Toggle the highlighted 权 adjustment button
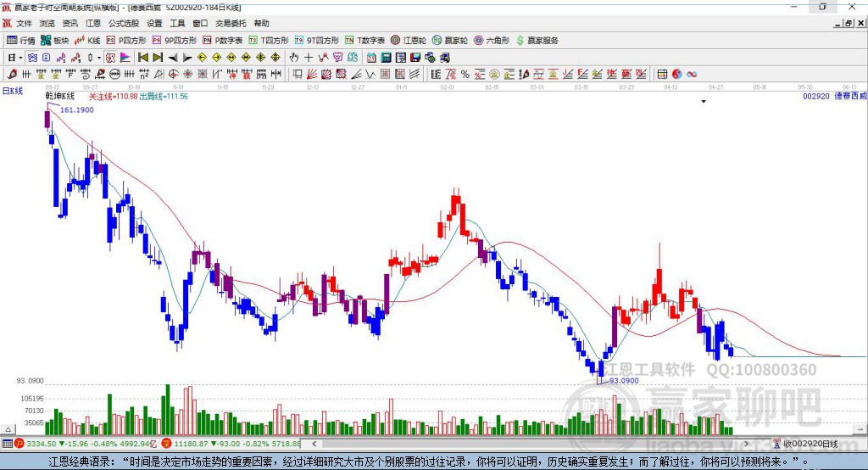Image resolution: width=868 pixels, height=470 pixels. (111, 57)
